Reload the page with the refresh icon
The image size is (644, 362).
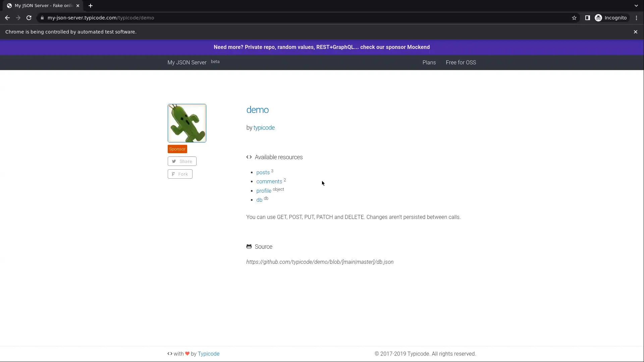pyautogui.click(x=29, y=18)
